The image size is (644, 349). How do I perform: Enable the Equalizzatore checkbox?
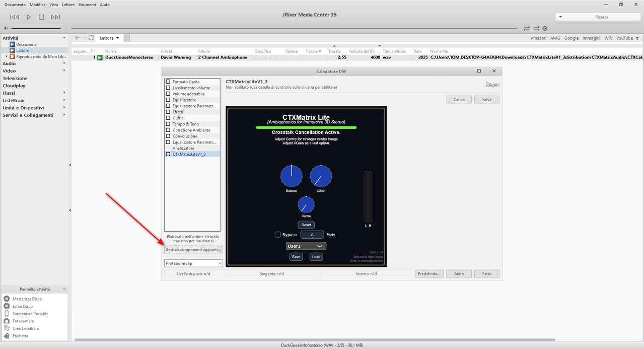pos(168,100)
